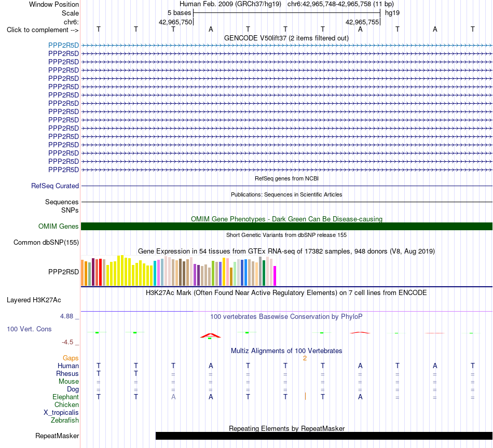This screenshot has height=448, width=493.
Task: Select the Zebrafish alignment row label
Action: coord(65,420)
